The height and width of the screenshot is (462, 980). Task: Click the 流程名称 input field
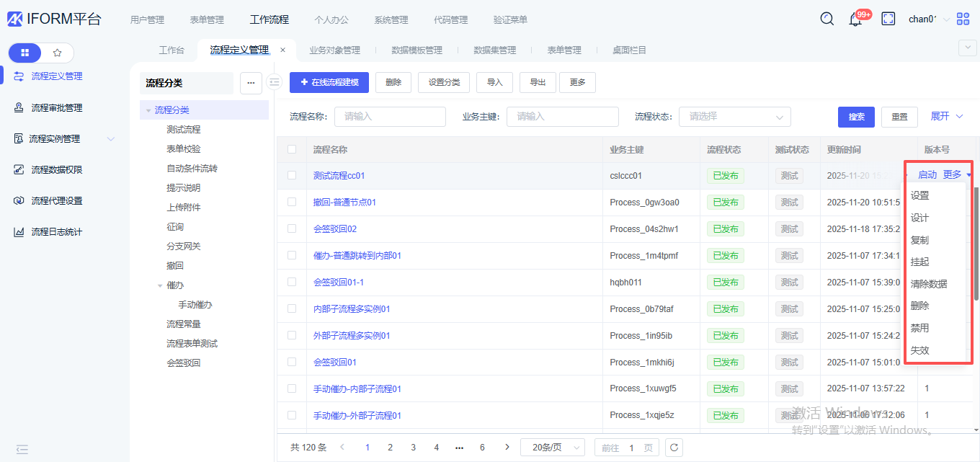[390, 117]
